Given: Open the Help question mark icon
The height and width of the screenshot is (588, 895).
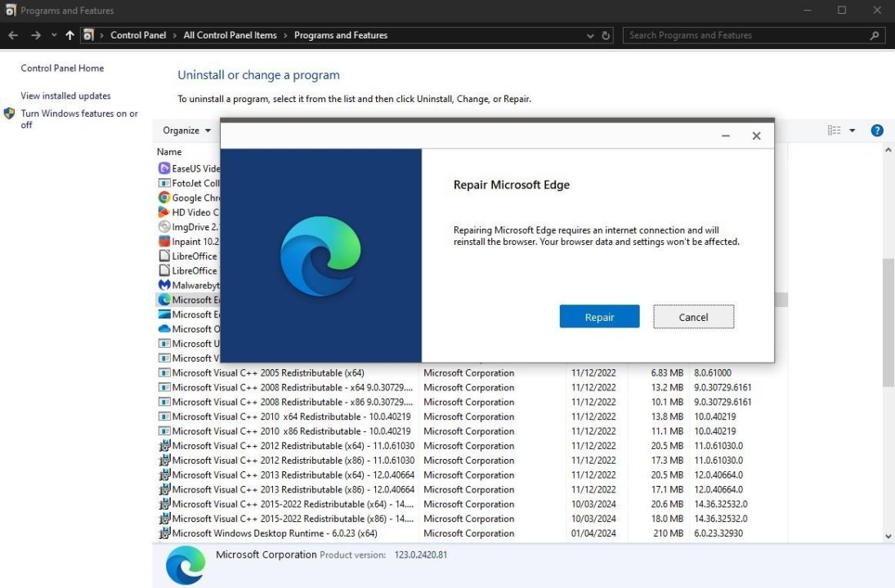Looking at the screenshot, I should pyautogui.click(x=877, y=131).
